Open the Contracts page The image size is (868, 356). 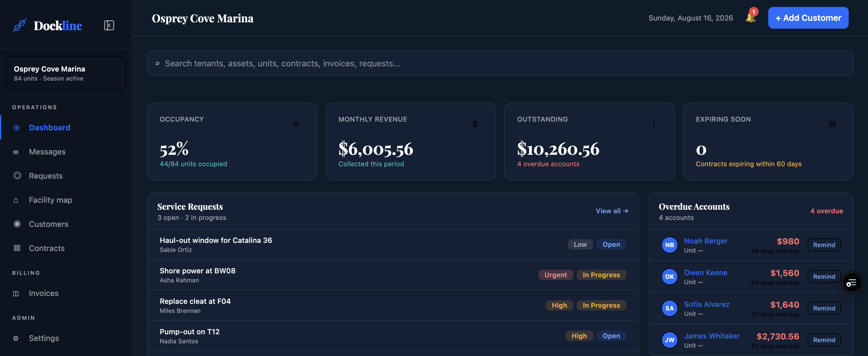click(x=66, y=248)
